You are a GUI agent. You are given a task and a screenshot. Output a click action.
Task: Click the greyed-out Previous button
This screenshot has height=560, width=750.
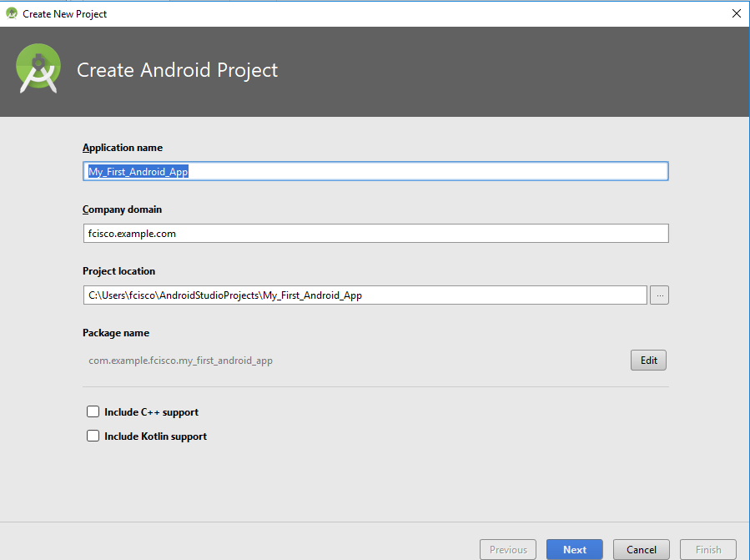click(508, 549)
